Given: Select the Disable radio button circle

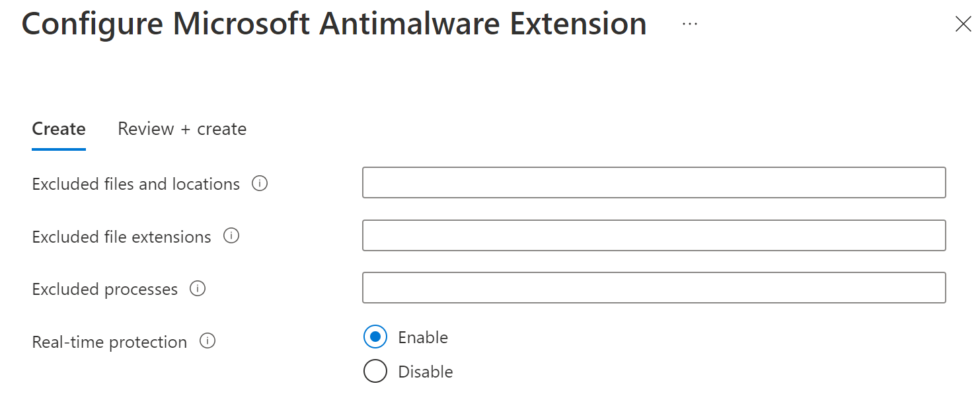Looking at the screenshot, I should (x=375, y=372).
